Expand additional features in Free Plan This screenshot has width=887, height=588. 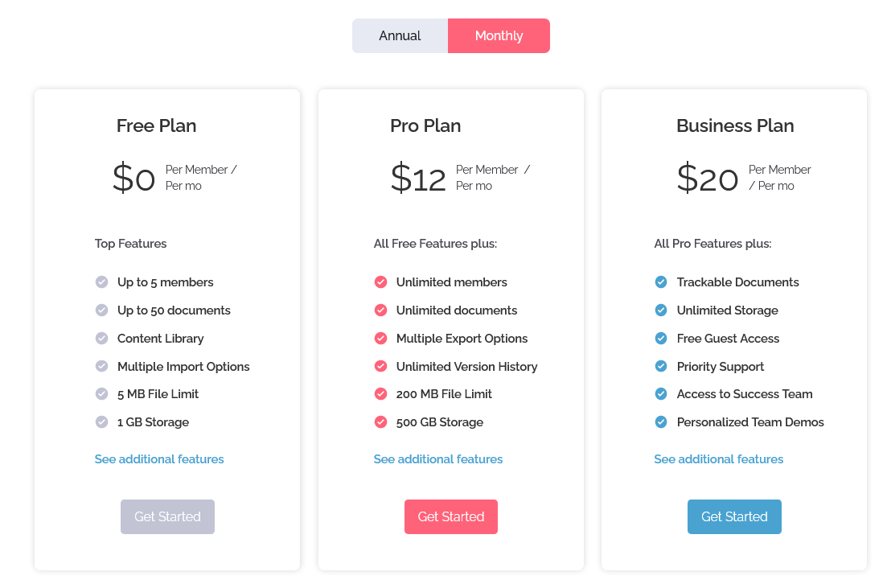point(159,459)
